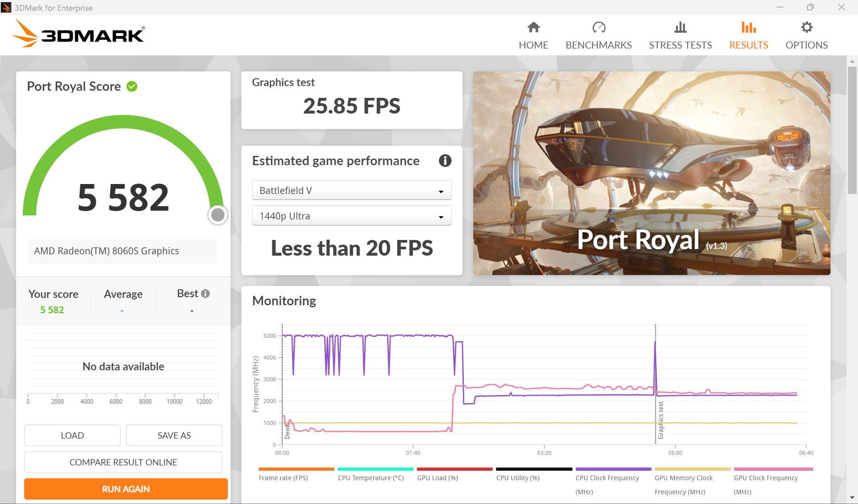
Task: Open the Battlefield V game dropdown
Action: (x=351, y=190)
